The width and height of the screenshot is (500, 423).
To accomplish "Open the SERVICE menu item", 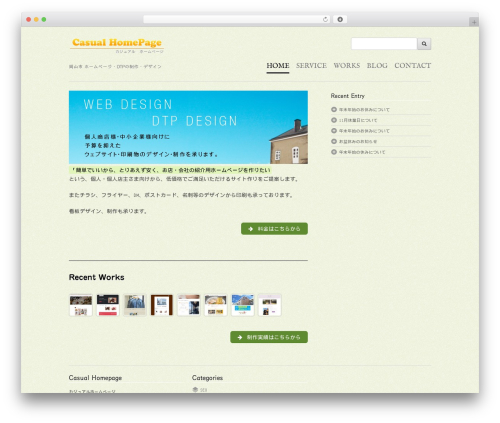I will click(x=311, y=66).
